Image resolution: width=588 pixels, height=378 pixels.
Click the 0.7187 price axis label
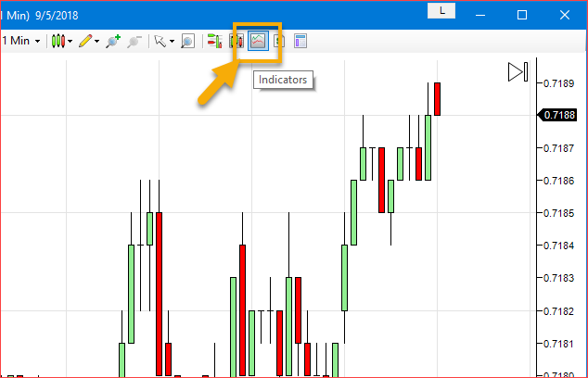coord(558,148)
